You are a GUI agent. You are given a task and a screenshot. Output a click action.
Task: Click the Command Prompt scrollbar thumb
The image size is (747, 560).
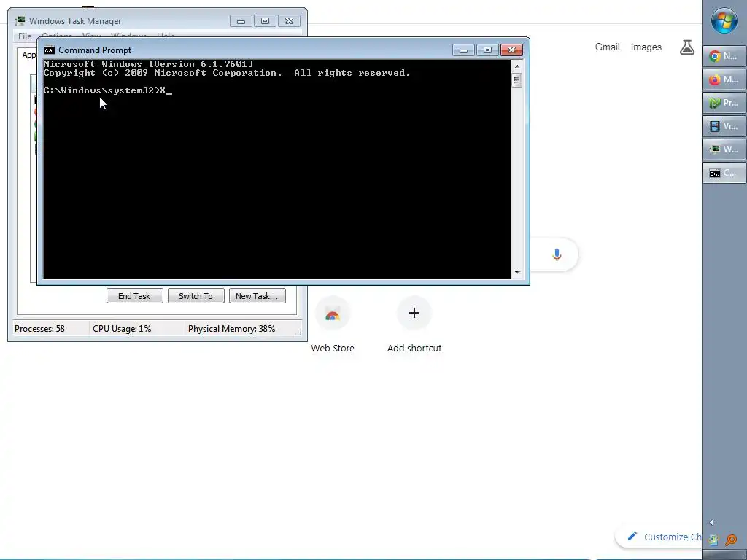click(x=517, y=80)
